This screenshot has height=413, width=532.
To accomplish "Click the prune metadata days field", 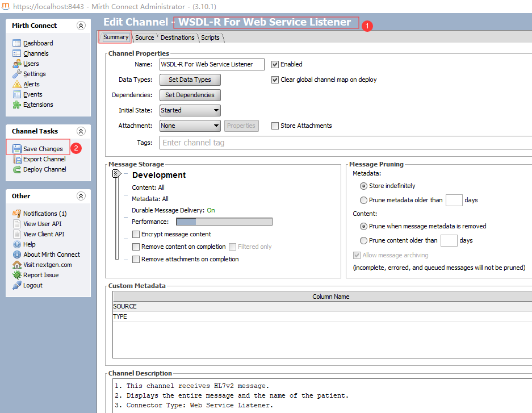I will [x=454, y=200].
